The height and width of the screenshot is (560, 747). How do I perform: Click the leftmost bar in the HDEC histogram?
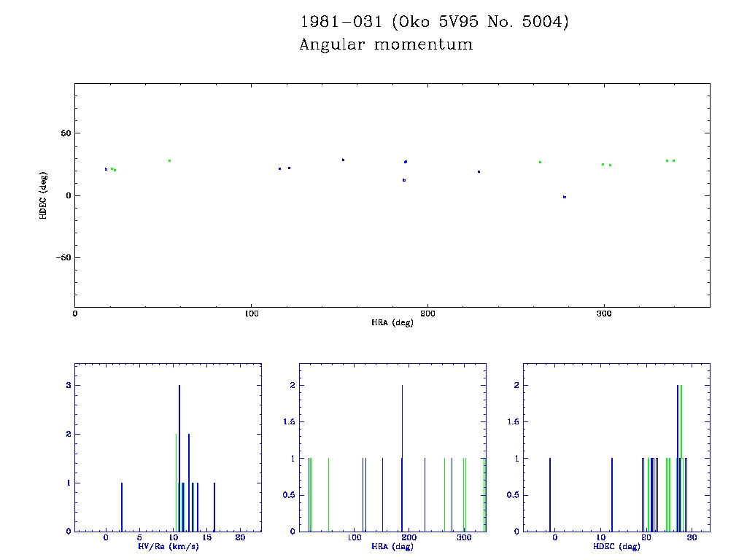pos(550,494)
